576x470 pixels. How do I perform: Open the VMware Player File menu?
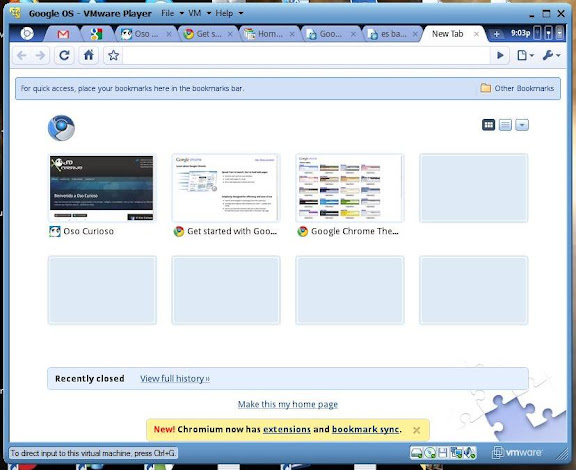172,13
